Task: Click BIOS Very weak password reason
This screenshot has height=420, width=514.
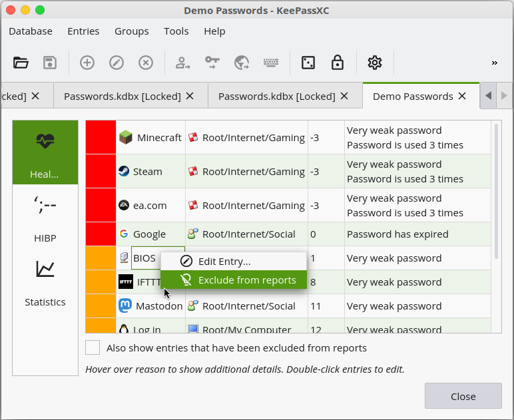Action: [x=394, y=258]
